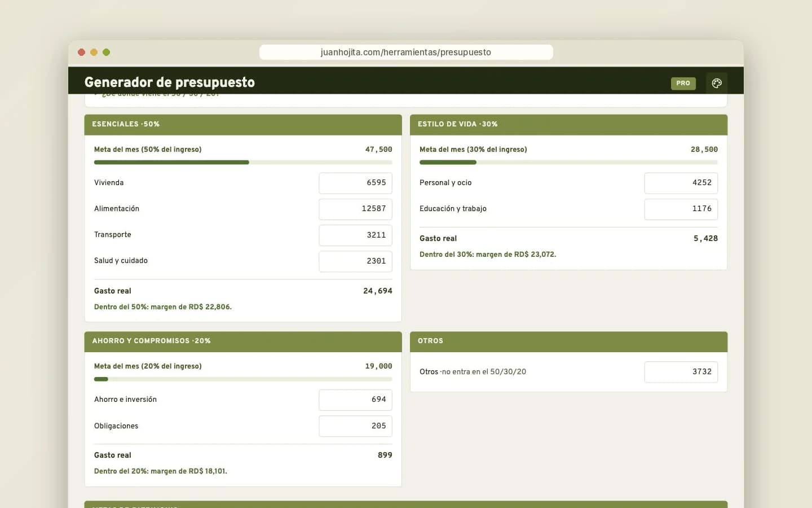
Task: Click 'margen de RD$ 22,806' message
Action: (x=163, y=307)
